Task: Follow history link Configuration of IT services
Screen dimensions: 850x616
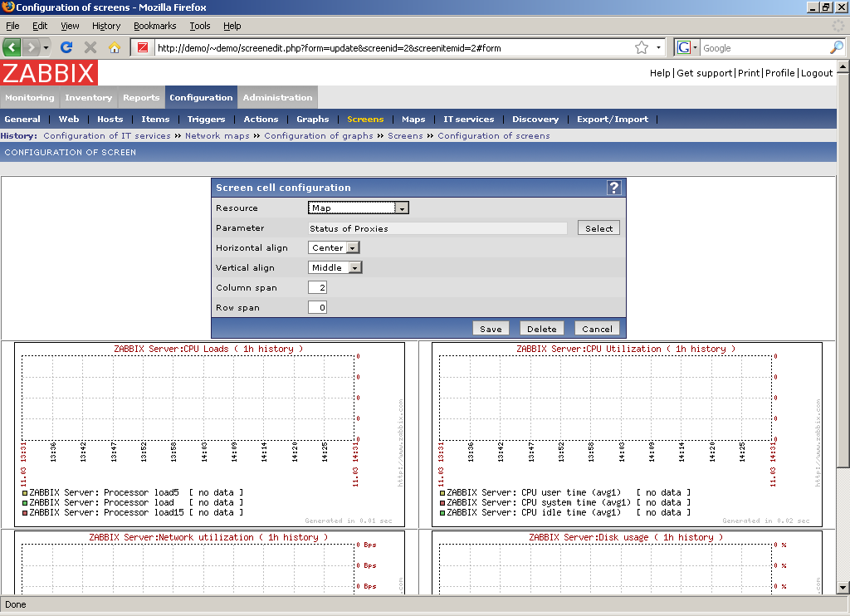Action: pyautogui.click(x=107, y=136)
